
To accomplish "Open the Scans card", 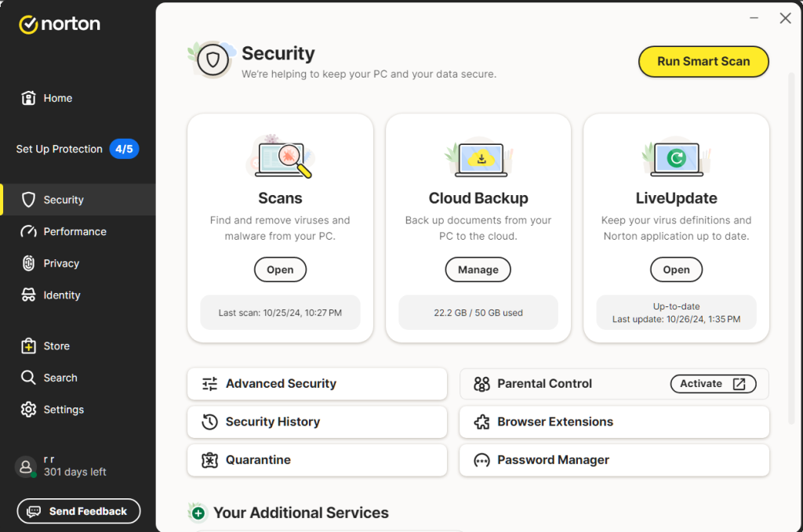I will 280,270.
